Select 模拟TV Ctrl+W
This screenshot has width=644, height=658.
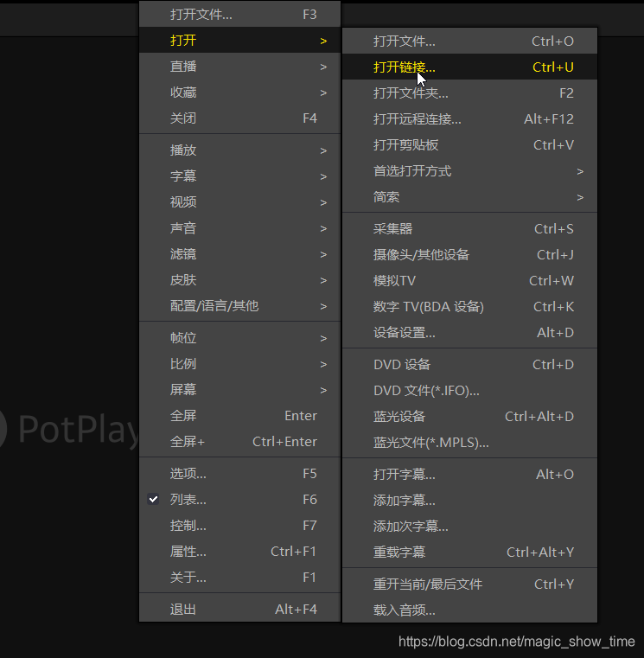(x=470, y=281)
